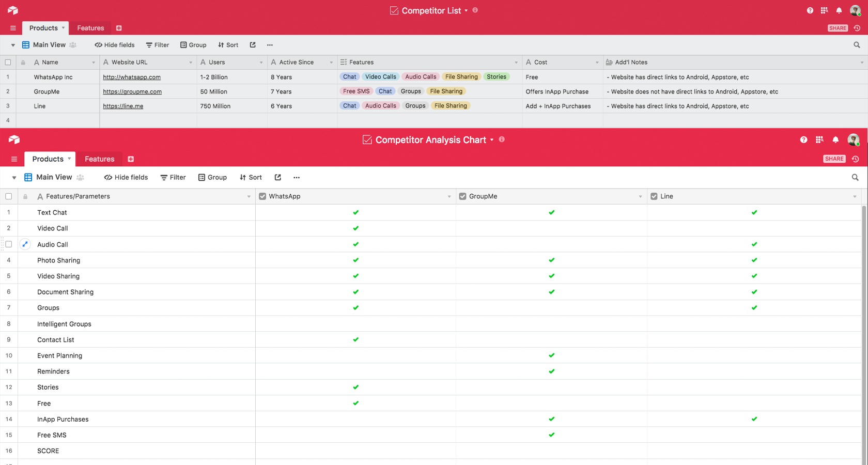Open the ellipsis more options in Competitor List toolbar
The width and height of the screenshot is (868, 465).
270,45
